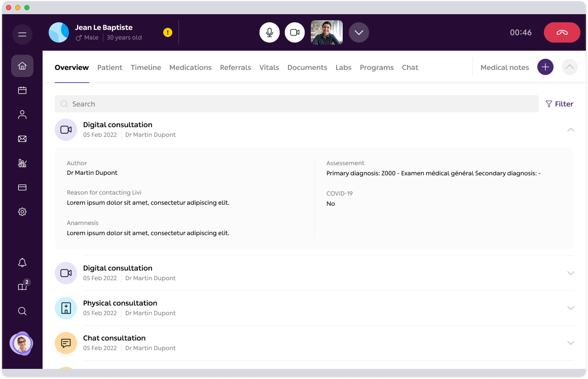588x379 pixels.
Task: Open the Chat tab
Action: point(410,67)
